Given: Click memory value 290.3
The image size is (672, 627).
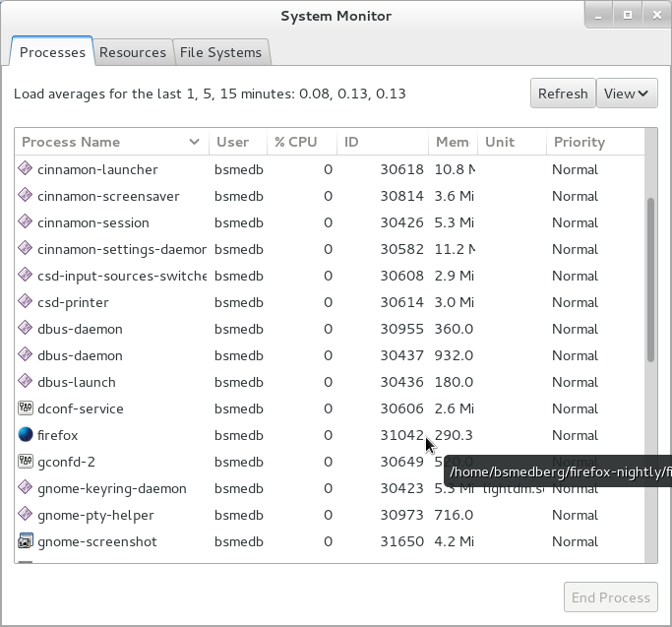Looking at the screenshot, I should (454, 435).
